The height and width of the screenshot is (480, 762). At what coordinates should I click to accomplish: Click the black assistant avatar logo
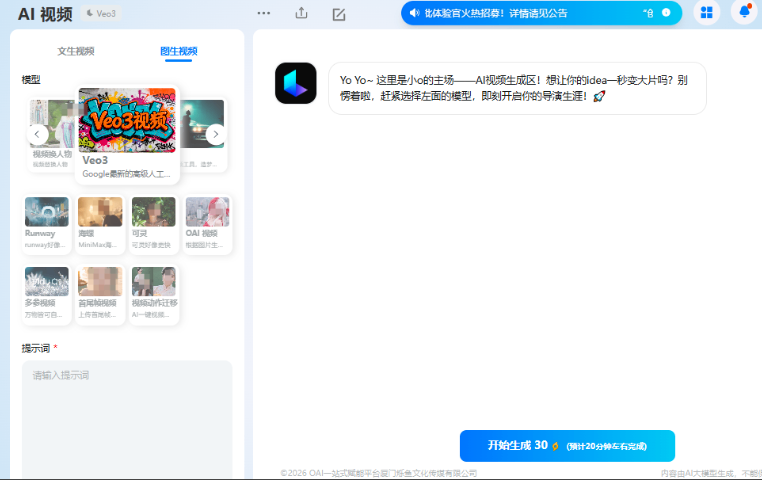pos(295,83)
